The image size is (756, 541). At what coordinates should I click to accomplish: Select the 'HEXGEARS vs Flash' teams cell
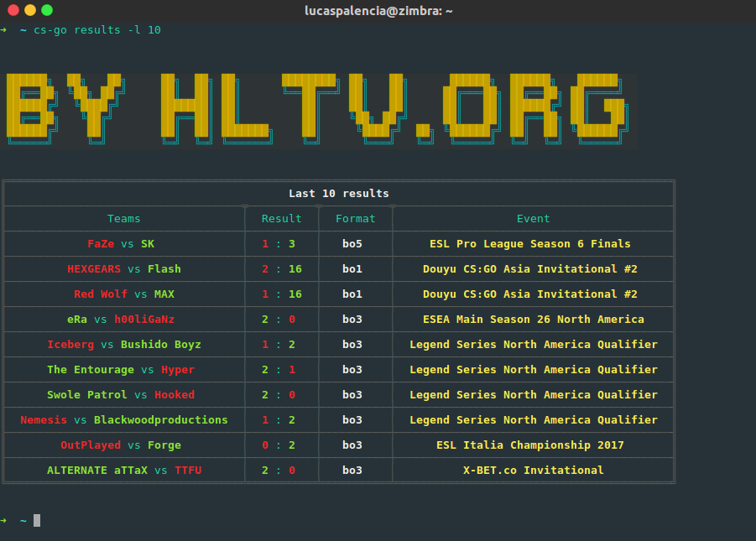[x=124, y=268]
